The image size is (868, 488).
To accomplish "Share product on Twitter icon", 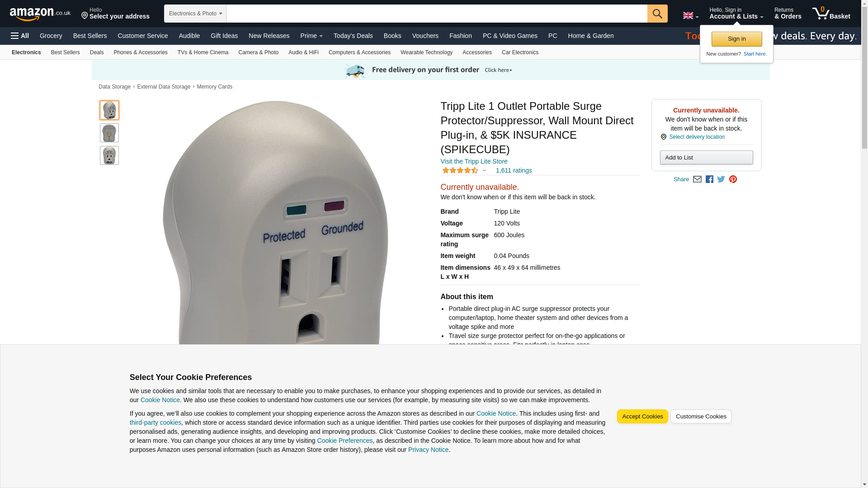I will [x=721, y=179].
